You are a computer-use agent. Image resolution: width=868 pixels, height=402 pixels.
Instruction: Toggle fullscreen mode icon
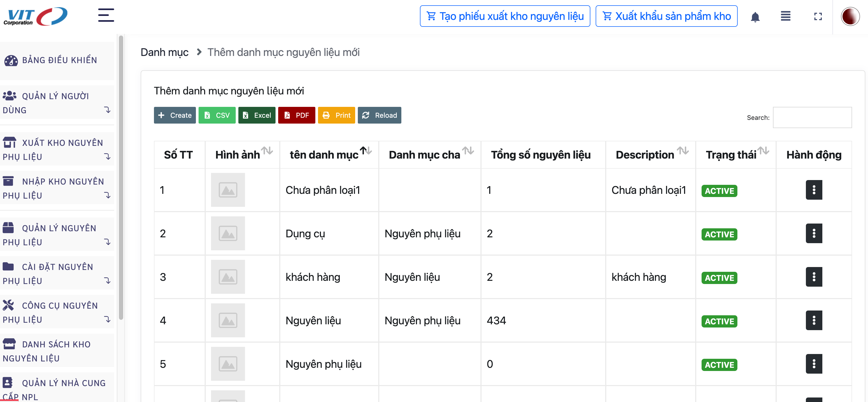(818, 16)
